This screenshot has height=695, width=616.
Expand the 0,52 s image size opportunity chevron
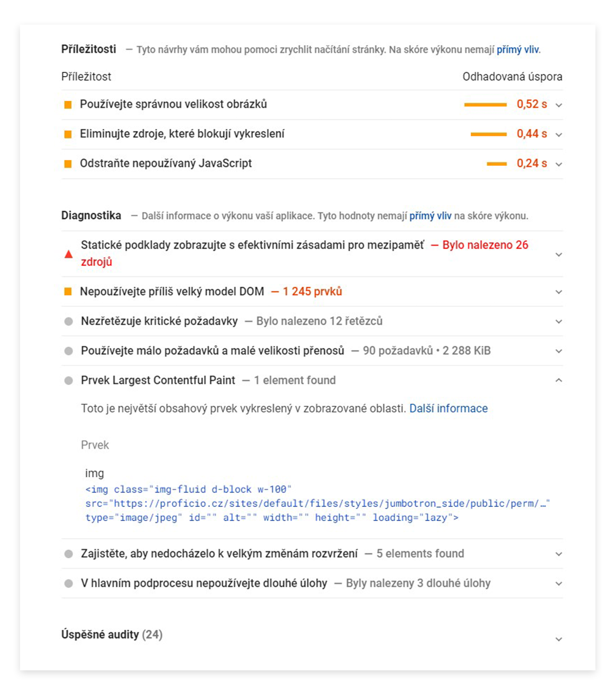[x=559, y=105]
